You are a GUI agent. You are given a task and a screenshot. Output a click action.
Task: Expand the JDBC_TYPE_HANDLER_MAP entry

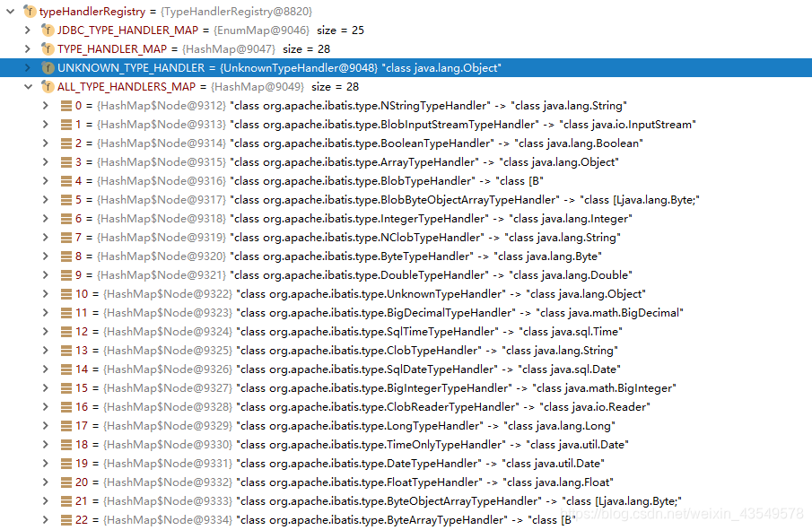[x=26, y=30]
